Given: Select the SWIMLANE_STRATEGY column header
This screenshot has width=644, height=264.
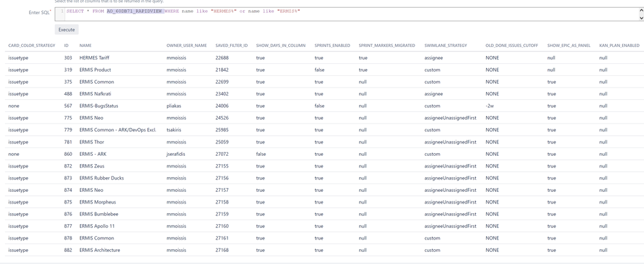Looking at the screenshot, I should pos(445,46).
